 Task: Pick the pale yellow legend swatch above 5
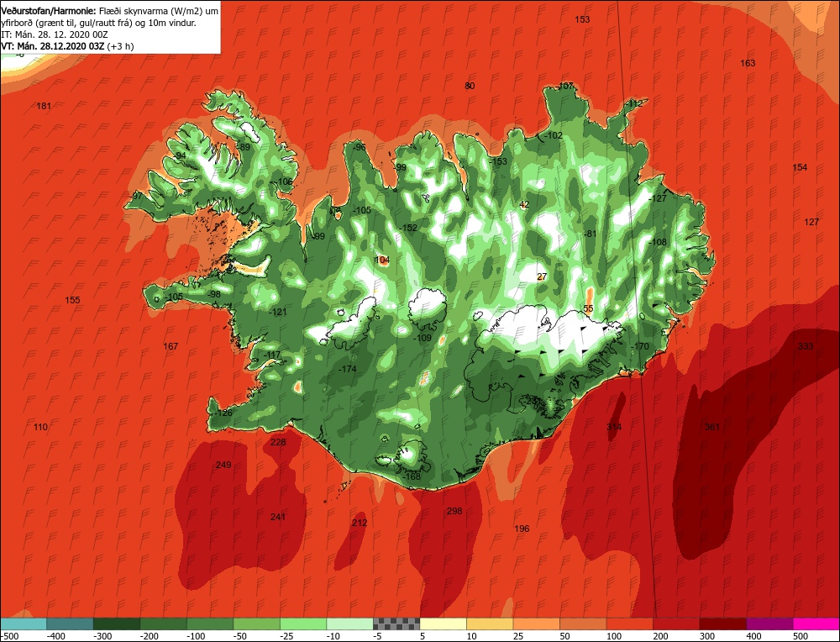[443, 624]
